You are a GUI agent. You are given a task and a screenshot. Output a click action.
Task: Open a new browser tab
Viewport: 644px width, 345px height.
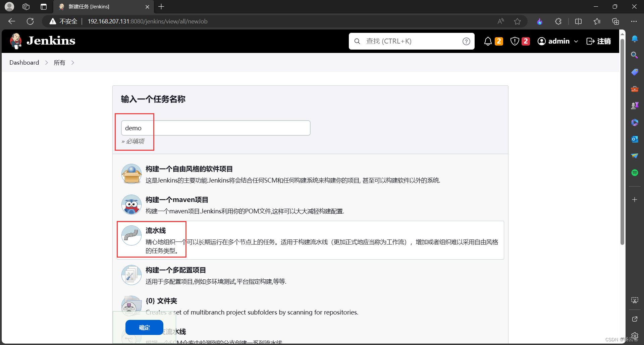[161, 7]
